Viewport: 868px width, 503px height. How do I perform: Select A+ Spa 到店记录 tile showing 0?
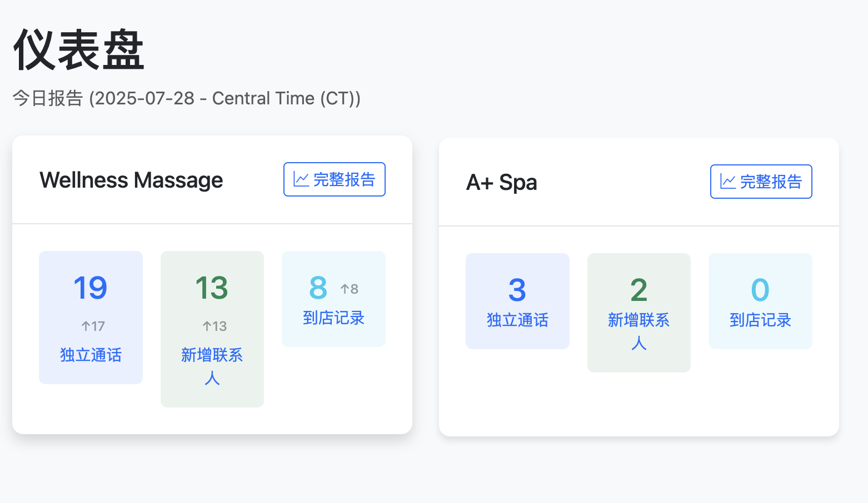760,301
